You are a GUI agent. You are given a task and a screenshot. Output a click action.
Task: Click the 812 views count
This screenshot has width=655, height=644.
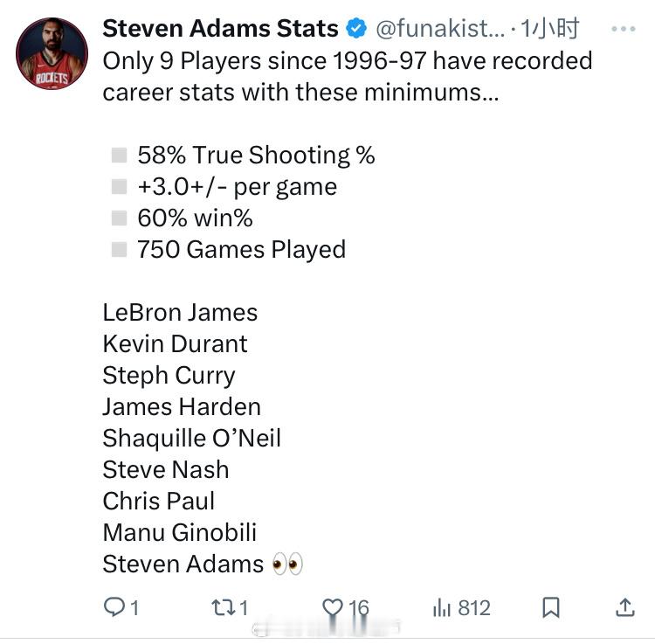pyautogui.click(x=474, y=607)
